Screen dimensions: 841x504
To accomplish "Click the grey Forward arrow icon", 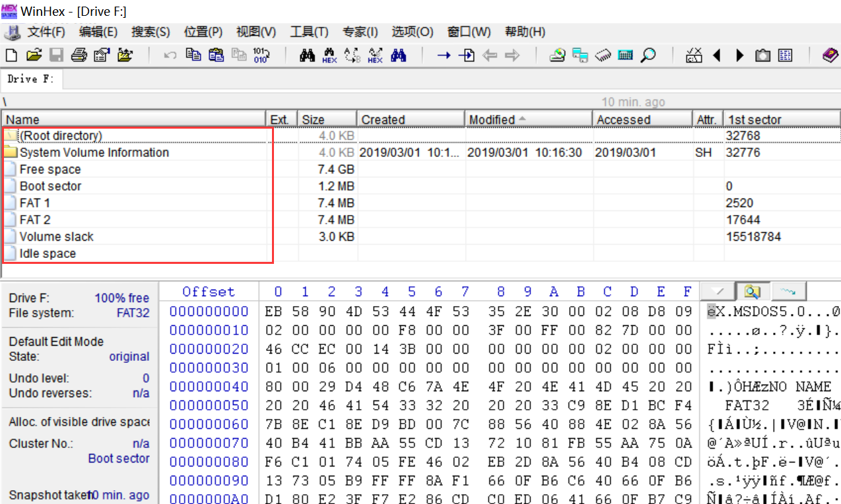I will point(512,55).
